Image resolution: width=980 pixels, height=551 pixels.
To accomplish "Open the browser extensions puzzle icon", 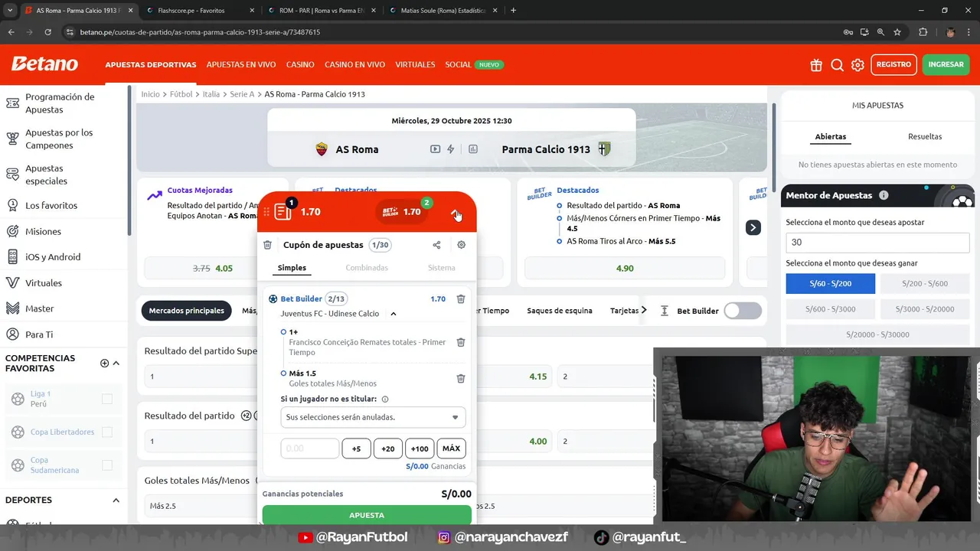I will click(923, 32).
